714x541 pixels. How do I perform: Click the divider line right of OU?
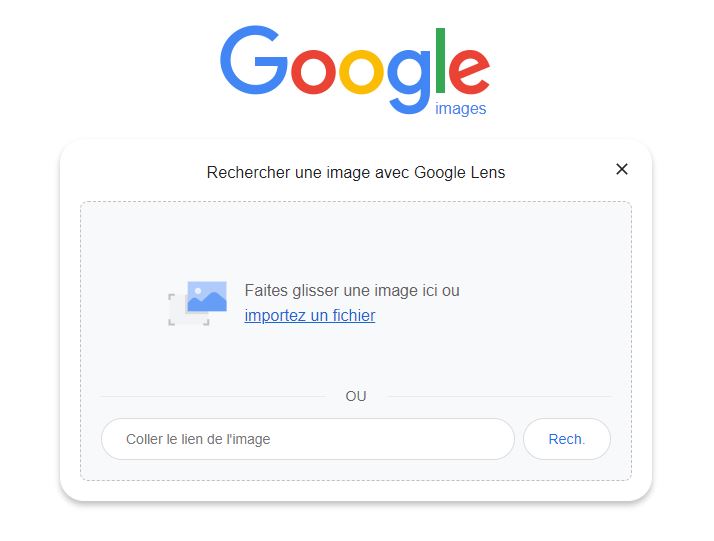[499, 397]
